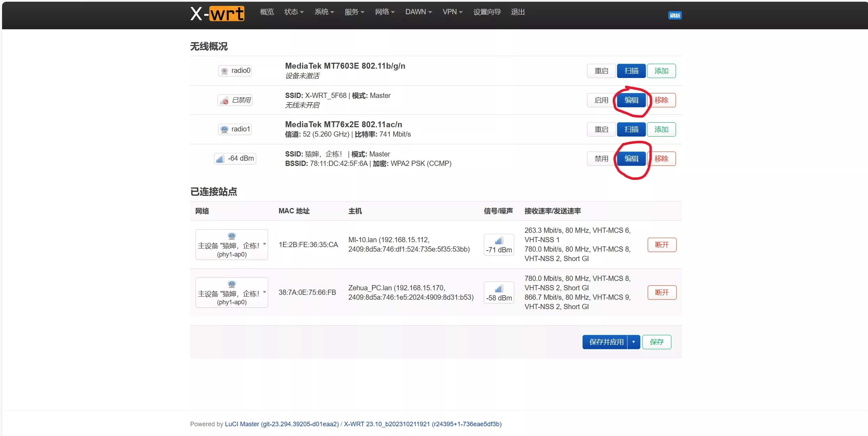Toggle the auto refresh badge

(675, 15)
